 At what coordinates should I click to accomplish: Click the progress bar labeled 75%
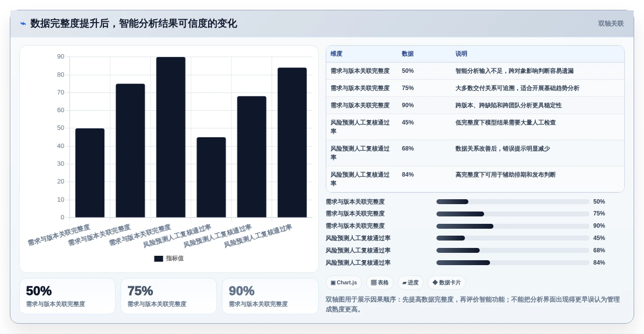pos(513,214)
